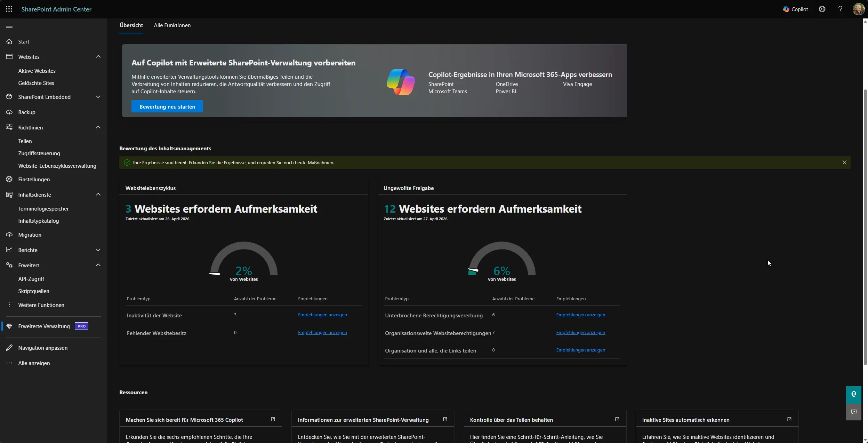Open Teilen under Richtlinien
The width and height of the screenshot is (868, 443).
(25, 141)
